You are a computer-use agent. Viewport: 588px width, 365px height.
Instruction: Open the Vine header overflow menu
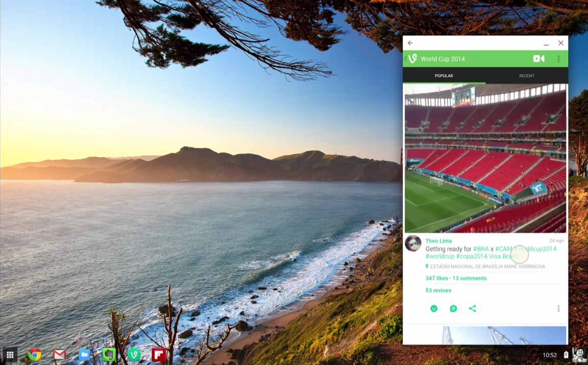click(558, 58)
